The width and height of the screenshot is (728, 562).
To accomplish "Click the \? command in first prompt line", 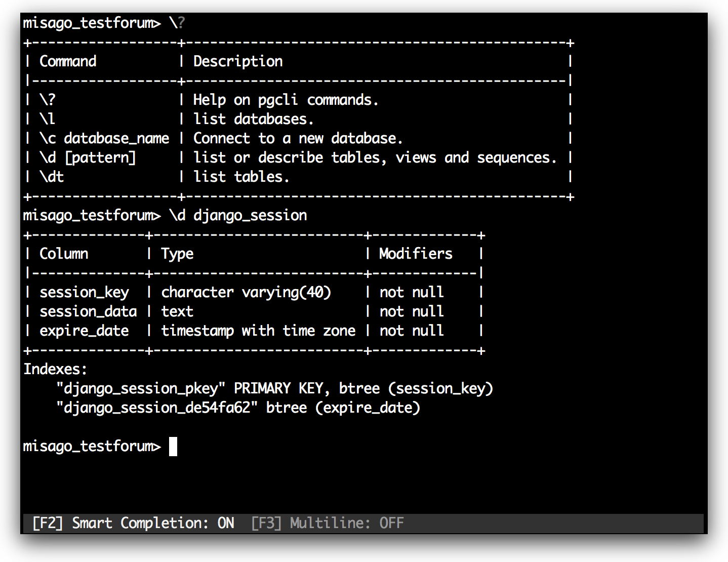I will pyautogui.click(x=177, y=23).
